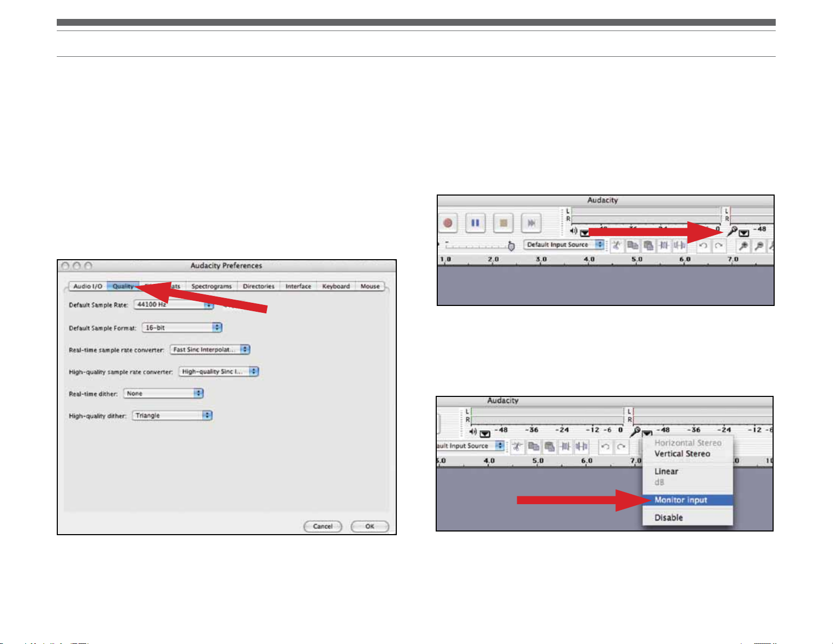Click Copy icon in window with open menu
The height and width of the screenshot is (644, 833).
coord(533,446)
